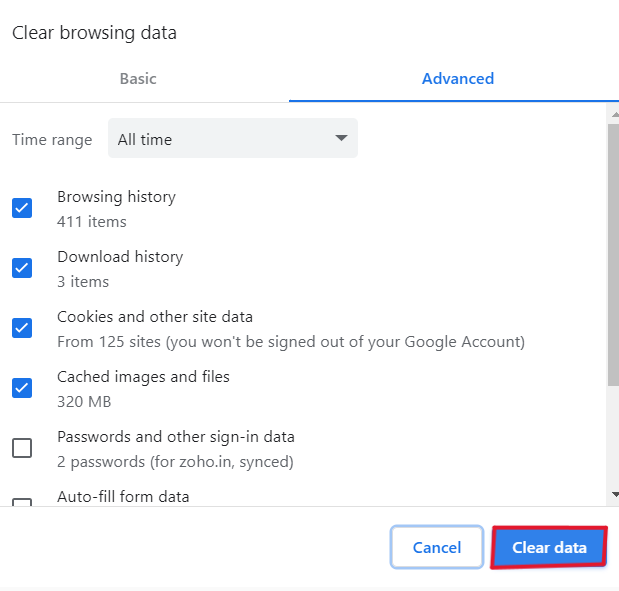The width and height of the screenshot is (619, 591).
Task: Click the Browsing history label
Action: pyautogui.click(x=116, y=197)
